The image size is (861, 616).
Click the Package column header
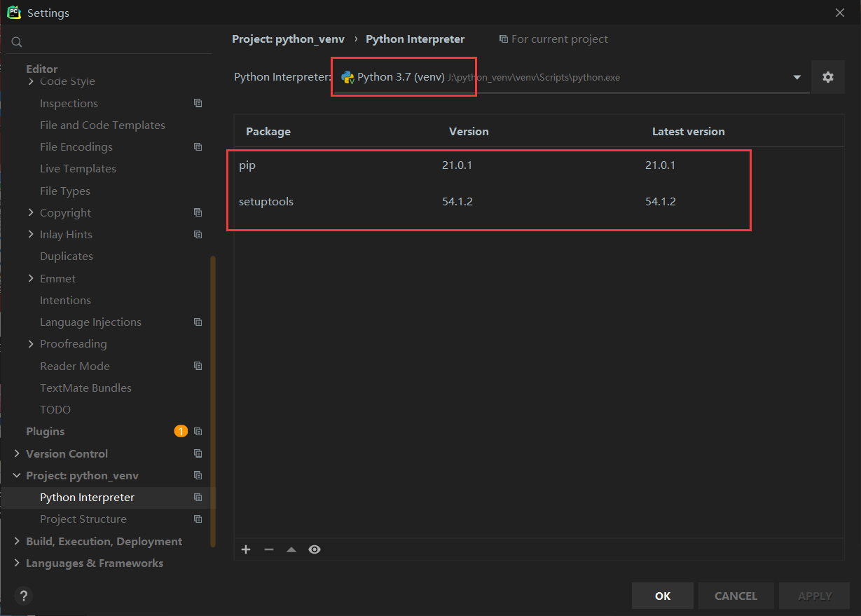(268, 131)
